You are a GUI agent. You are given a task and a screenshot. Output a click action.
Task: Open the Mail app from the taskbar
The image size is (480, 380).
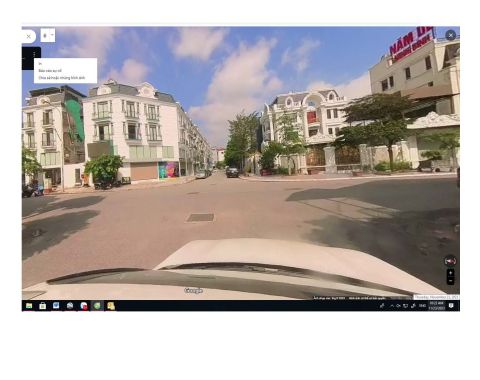pyautogui.click(x=70, y=306)
